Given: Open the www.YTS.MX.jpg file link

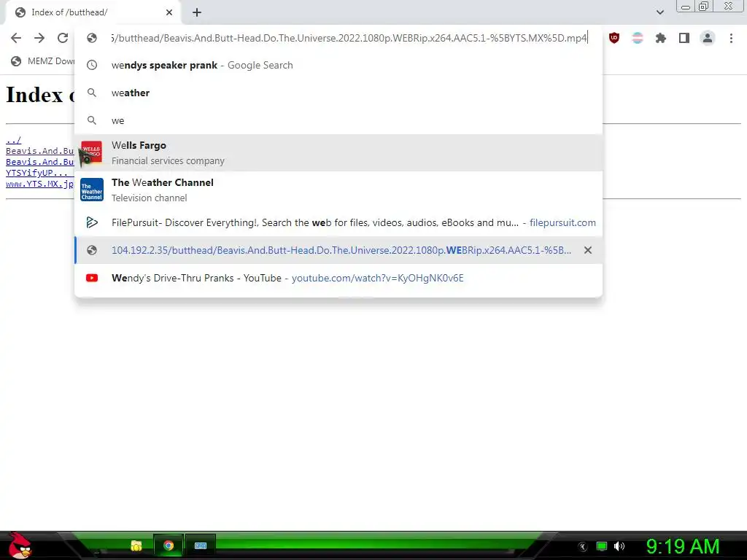Looking at the screenshot, I should (40, 184).
